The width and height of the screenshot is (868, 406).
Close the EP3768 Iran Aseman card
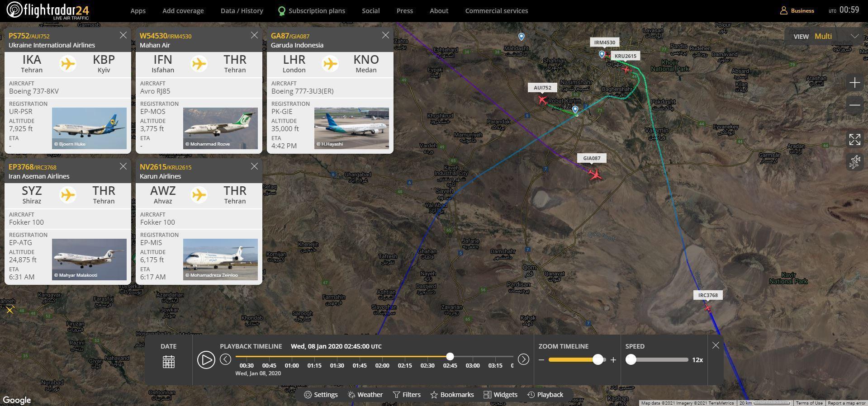123,166
